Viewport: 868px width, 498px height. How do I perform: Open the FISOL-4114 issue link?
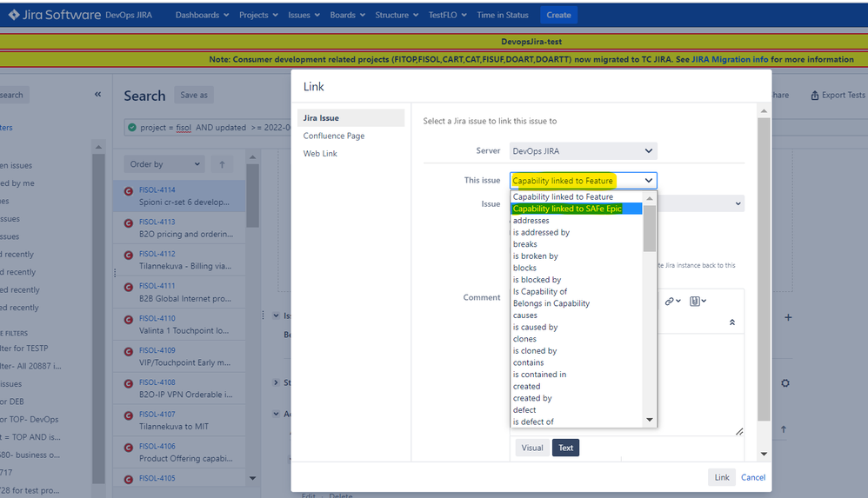tap(157, 189)
